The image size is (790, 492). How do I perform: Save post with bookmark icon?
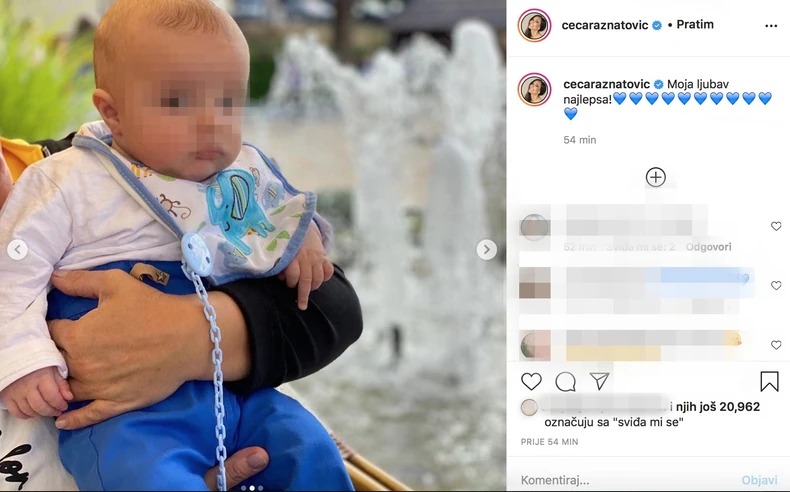tap(769, 381)
